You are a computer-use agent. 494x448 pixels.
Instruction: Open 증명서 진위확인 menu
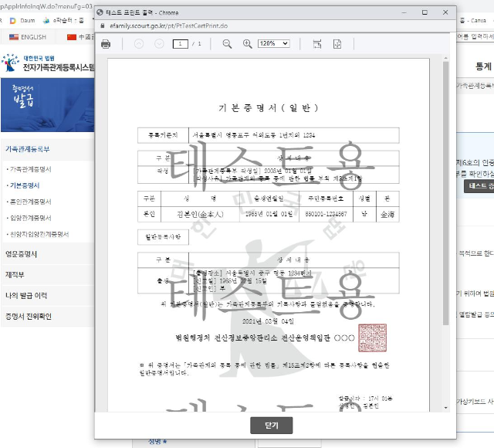click(x=29, y=316)
